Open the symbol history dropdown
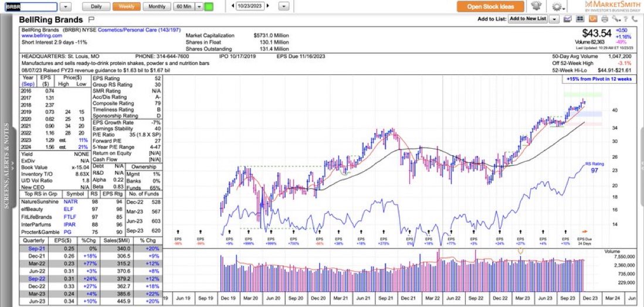 click(x=65, y=6)
